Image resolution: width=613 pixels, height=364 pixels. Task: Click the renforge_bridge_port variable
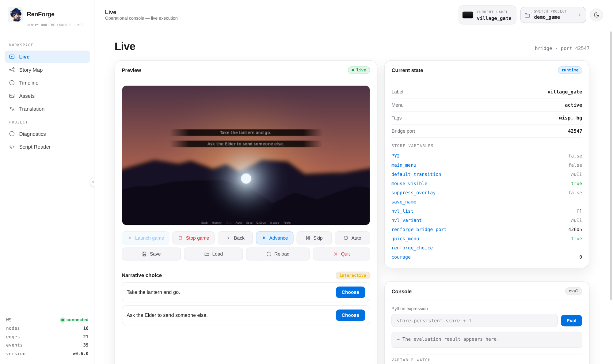419,229
